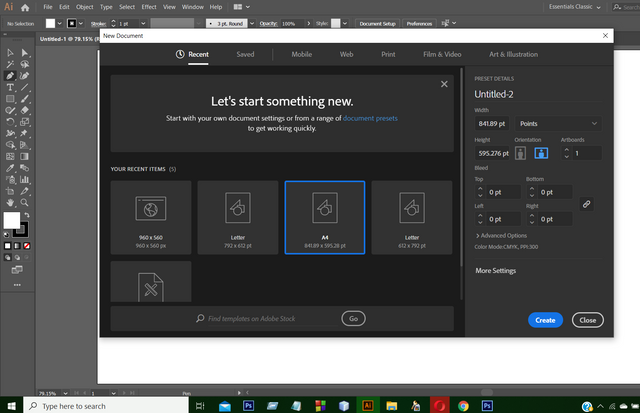
Task: Select the Rotate tool
Action: (10, 122)
